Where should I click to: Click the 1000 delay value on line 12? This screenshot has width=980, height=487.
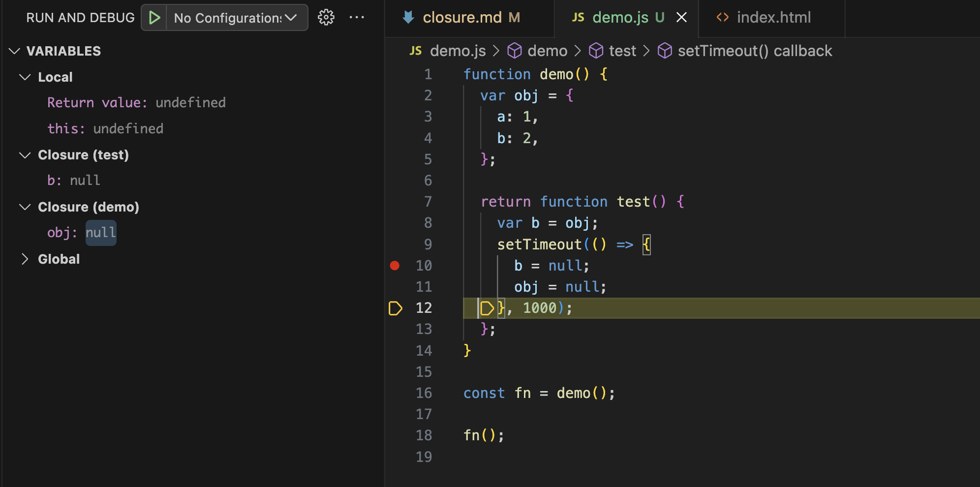[539, 308]
